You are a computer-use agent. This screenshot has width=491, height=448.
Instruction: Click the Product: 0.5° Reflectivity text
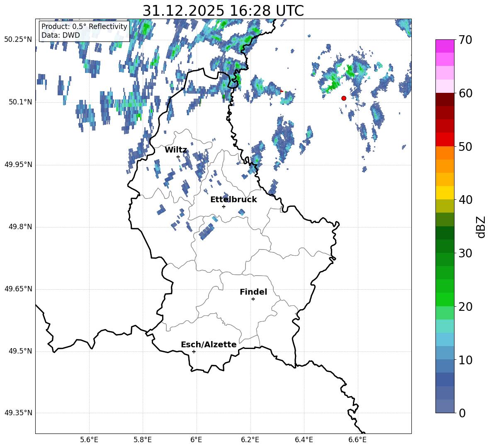(84, 27)
